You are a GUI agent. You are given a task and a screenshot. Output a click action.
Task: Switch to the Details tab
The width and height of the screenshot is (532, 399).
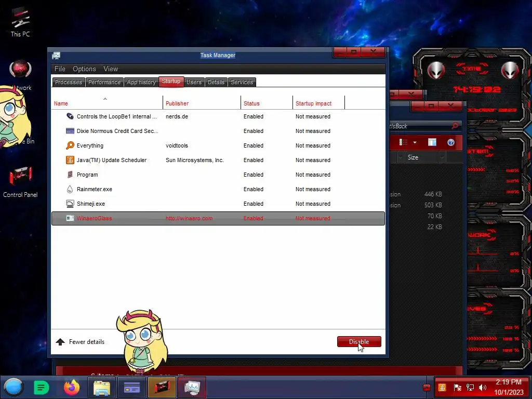[216, 82]
